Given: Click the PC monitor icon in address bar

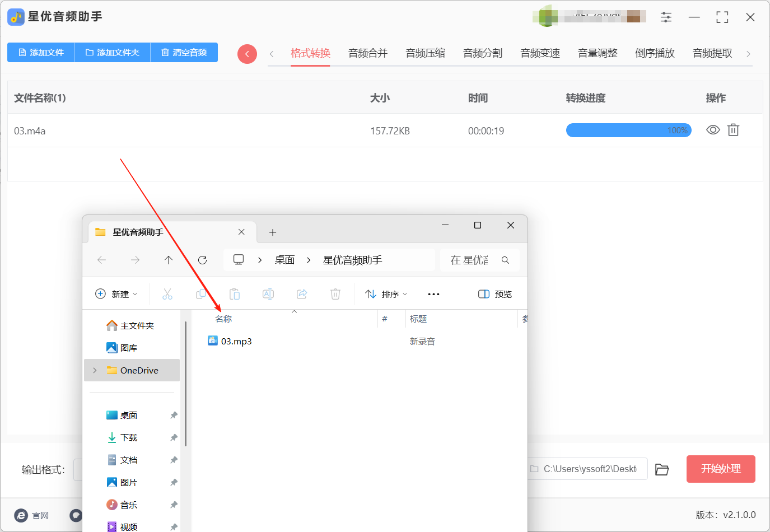Looking at the screenshot, I should click(239, 260).
